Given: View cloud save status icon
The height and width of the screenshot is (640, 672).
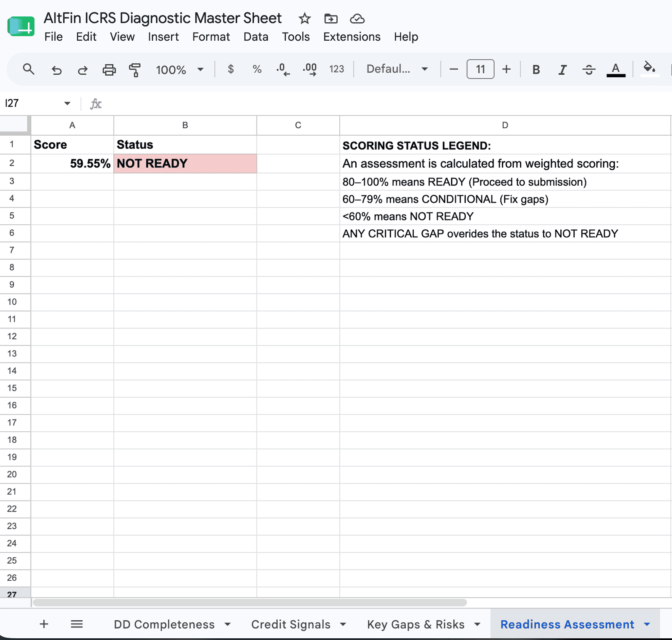Looking at the screenshot, I should point(357,18).
